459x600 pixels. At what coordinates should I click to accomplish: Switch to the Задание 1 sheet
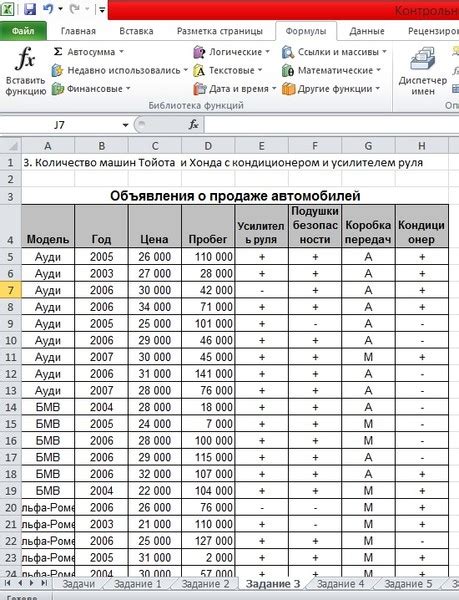[x=138, y=584]
